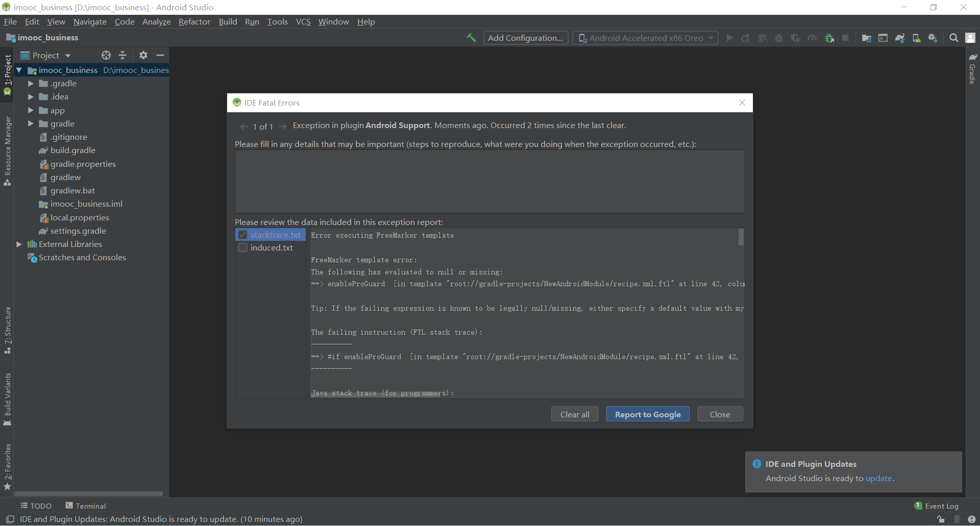Screen dimensions: 980x526
Task: Click the Project panel horizontal scrollbar
Action: tap(88, 494)
